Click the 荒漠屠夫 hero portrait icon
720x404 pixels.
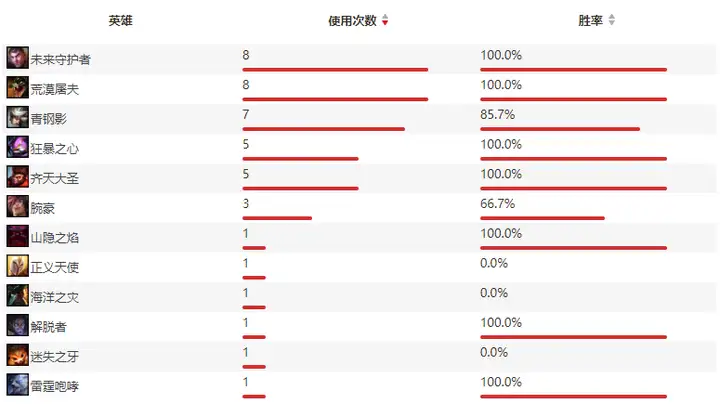[17, 87]
